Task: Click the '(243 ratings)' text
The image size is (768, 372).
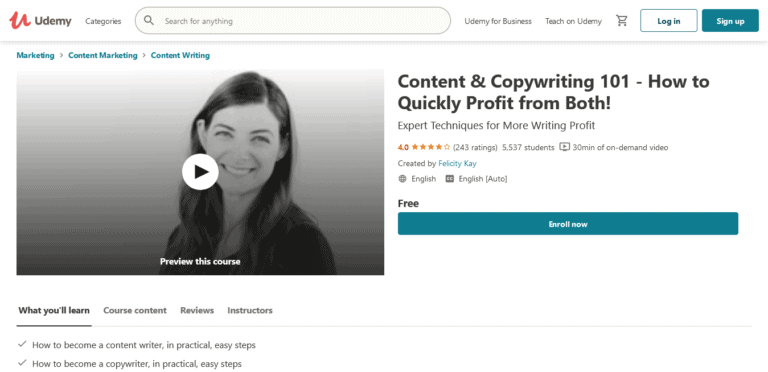Action: pos(475,147)
